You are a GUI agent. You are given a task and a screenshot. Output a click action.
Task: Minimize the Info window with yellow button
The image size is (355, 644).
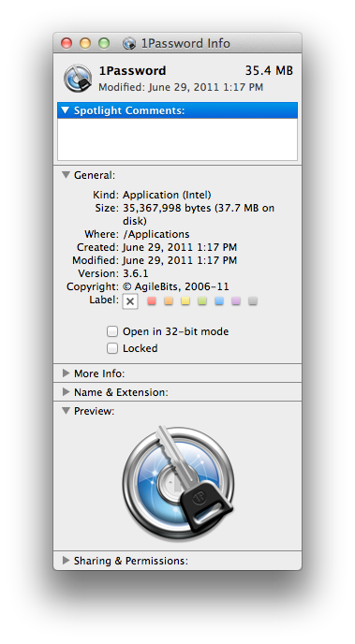85,43
